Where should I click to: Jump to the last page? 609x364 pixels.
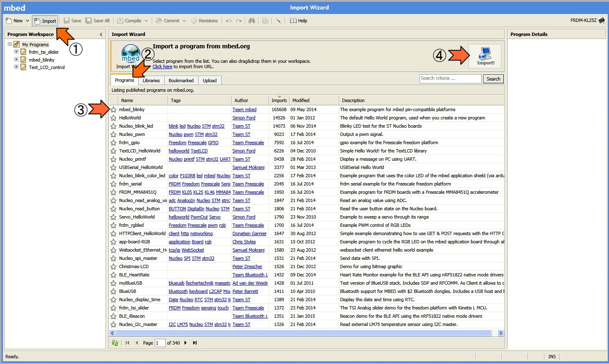(195, 343)
